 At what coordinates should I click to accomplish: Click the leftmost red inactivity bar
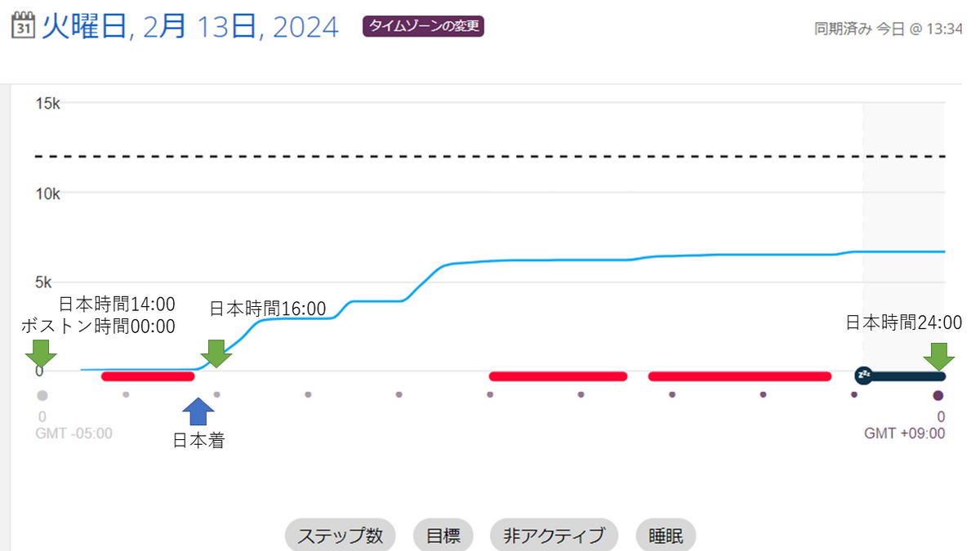pos(148,376)
